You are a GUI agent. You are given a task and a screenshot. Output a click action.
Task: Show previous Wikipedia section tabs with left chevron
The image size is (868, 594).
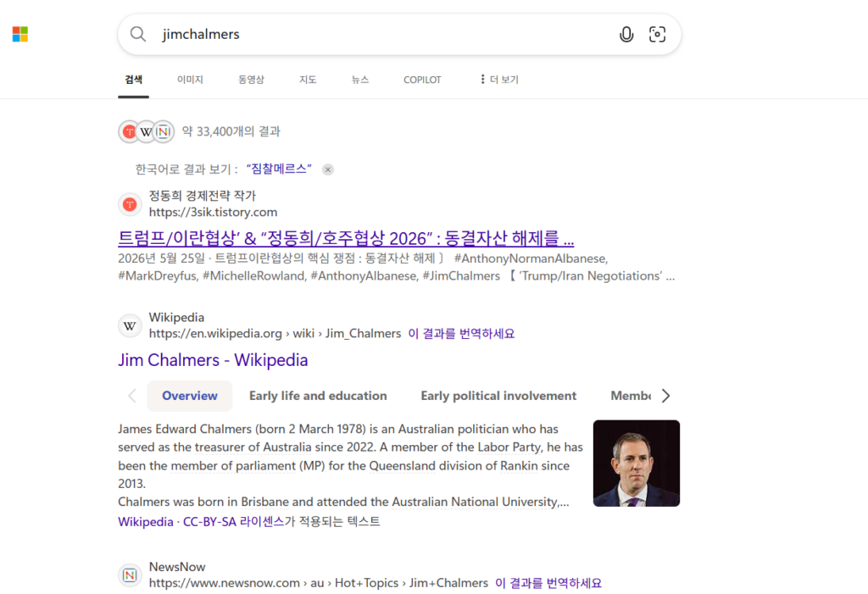coord(131,396)
